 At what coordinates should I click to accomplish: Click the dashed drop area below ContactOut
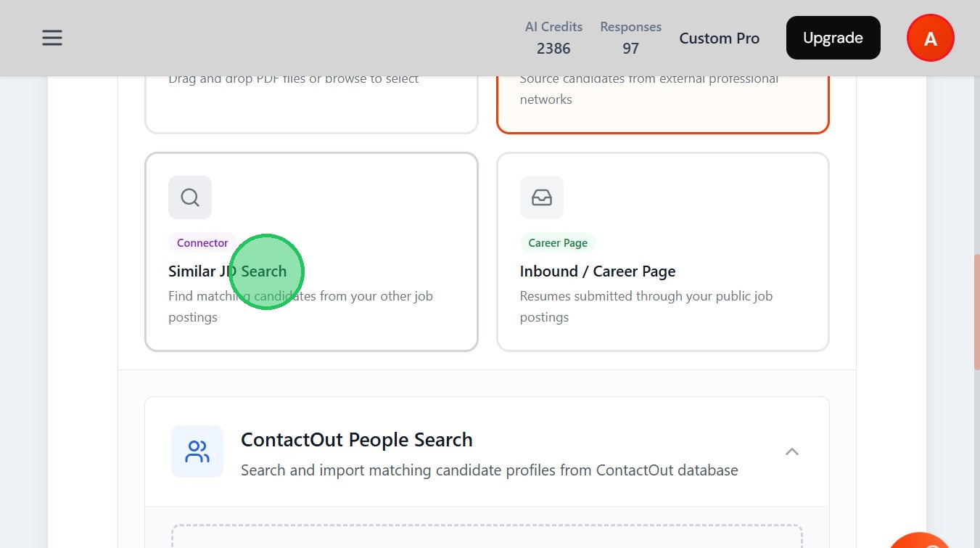click(487, 536)
